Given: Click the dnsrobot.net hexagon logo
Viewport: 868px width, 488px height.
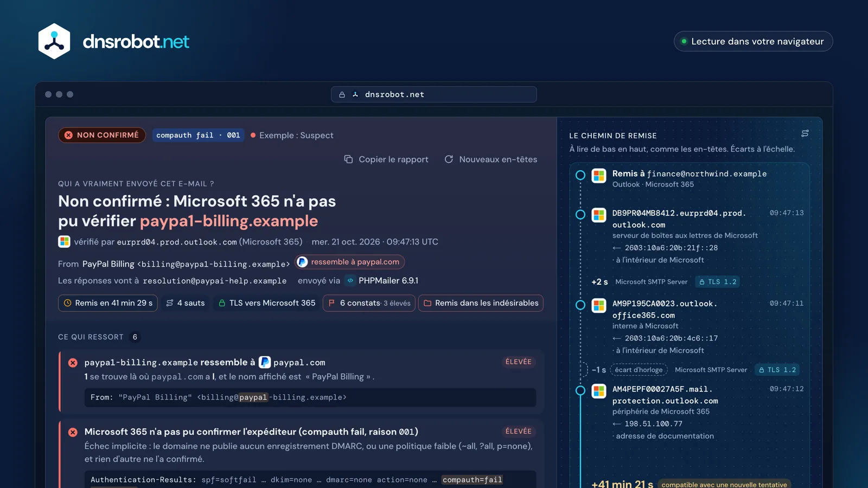Looking at the screenshot, I should (x=54, y=41).
